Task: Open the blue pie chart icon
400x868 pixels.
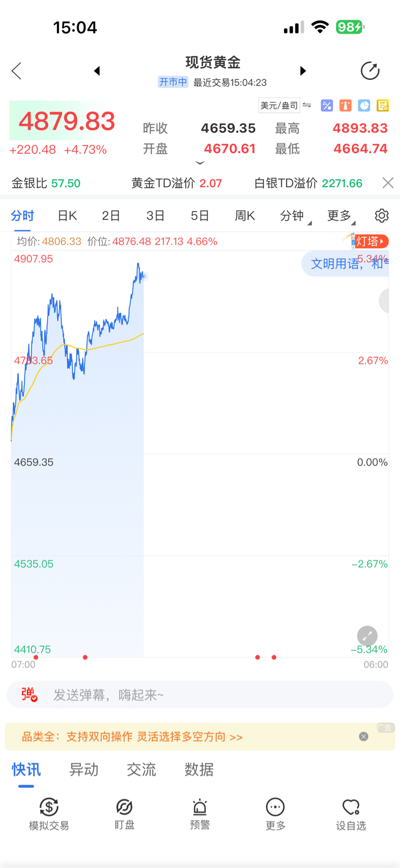Action: pyautogui.click(x=364, y=106)
